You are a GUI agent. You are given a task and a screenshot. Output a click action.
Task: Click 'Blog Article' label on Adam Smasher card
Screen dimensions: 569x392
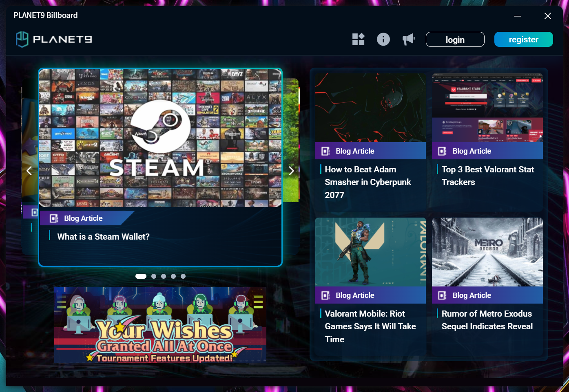[x=355, y=151]
